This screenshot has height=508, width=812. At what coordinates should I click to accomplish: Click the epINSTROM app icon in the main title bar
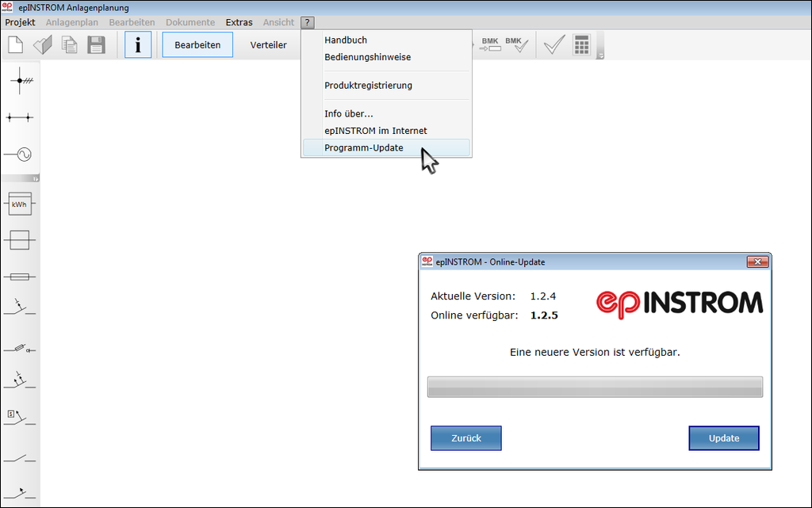pos(6,7)
